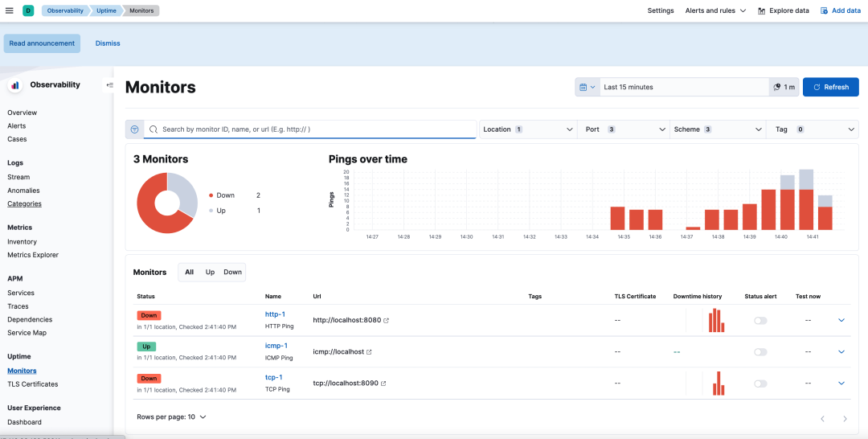Screen dimensions: 868x439
Task: Enable status alert for http-1
Action: 760,321
